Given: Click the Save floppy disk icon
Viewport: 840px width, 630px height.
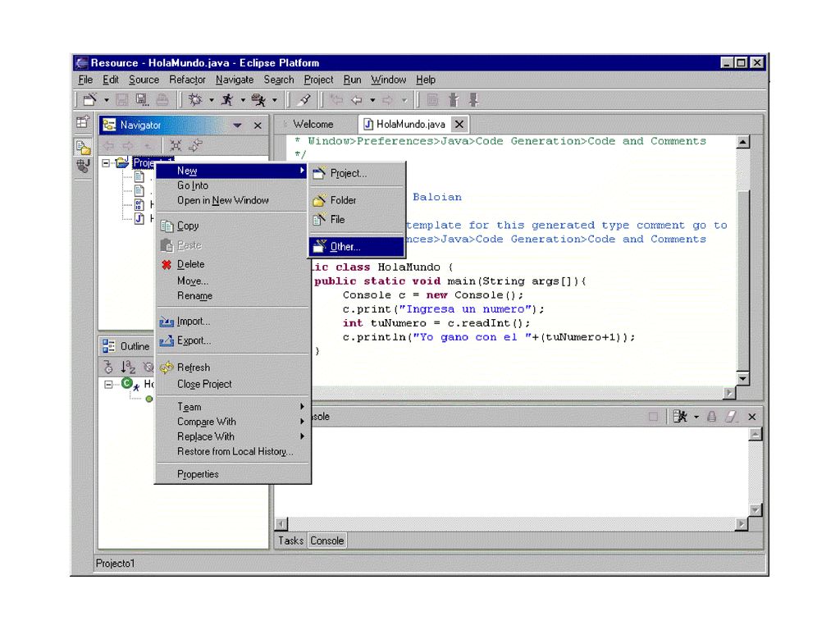Looking at the screenshot, I should coord(121,99).
